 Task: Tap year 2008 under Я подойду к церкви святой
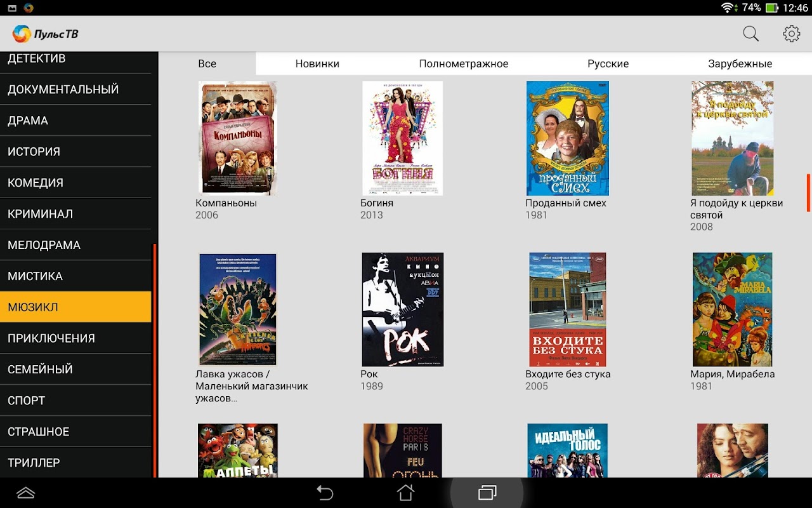(x=702, y=227)
